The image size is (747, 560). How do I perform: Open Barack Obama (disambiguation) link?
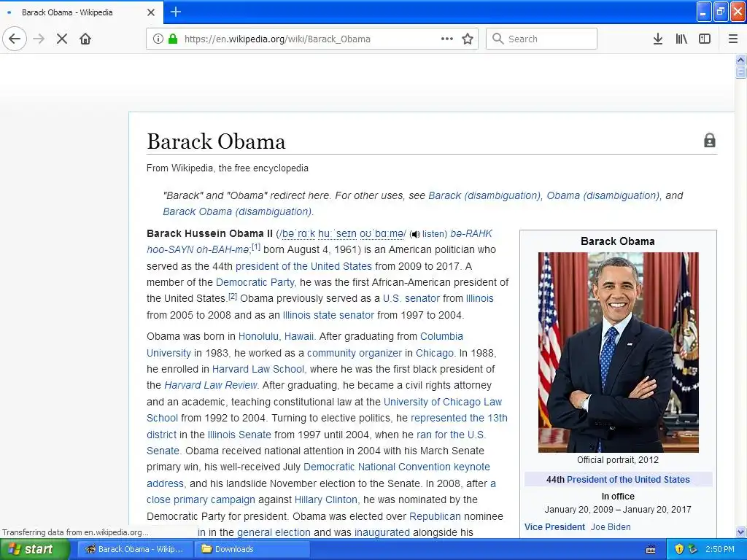click(237, 212)
